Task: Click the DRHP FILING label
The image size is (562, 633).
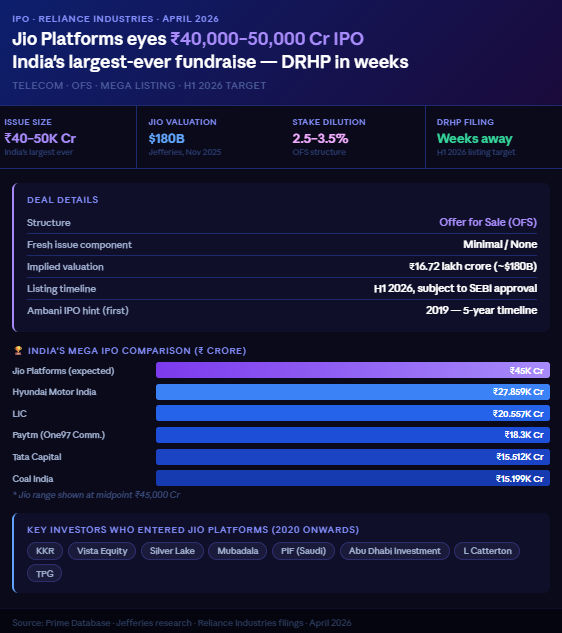Action: (x=465, y=122)
